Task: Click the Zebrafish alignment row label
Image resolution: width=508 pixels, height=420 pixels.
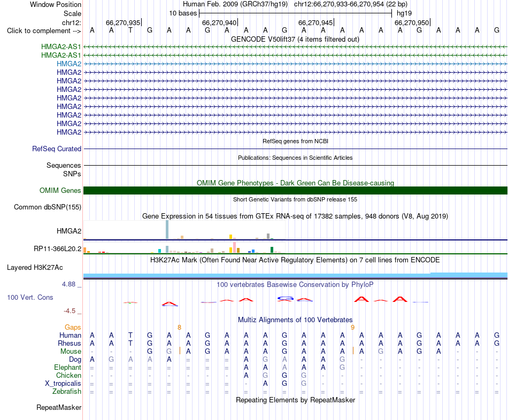Action: point(67,392)
